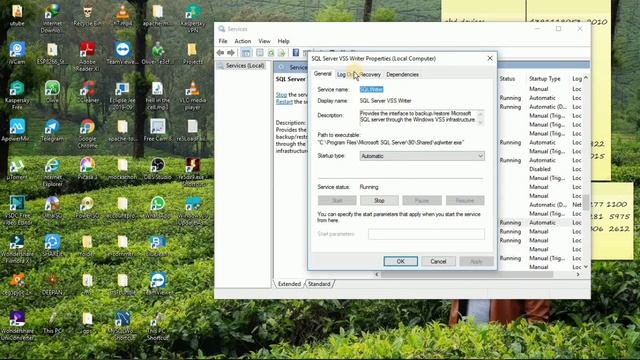Open WhatsApp desktop shortcut
The height and width of the screenshot is (360, 640).
(x=158, y=207)
